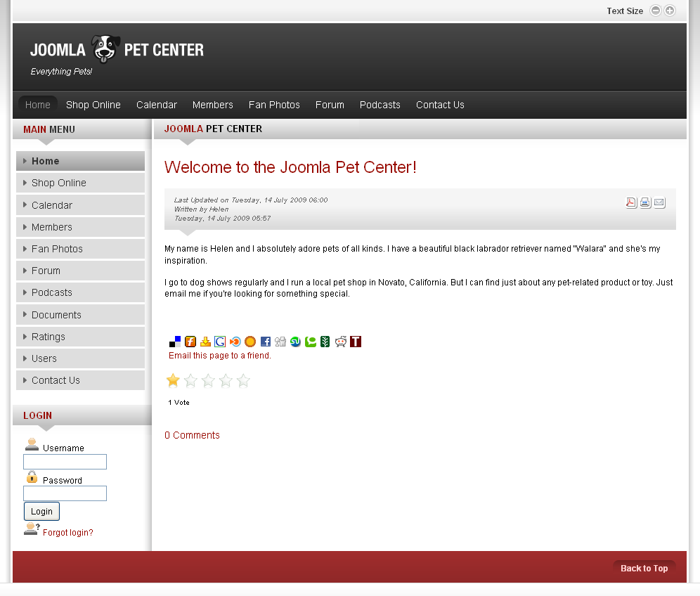Screen dimensions: 700x596
Task: Select Members in Main Menu sidebar
Action: [x=80, y=227]
